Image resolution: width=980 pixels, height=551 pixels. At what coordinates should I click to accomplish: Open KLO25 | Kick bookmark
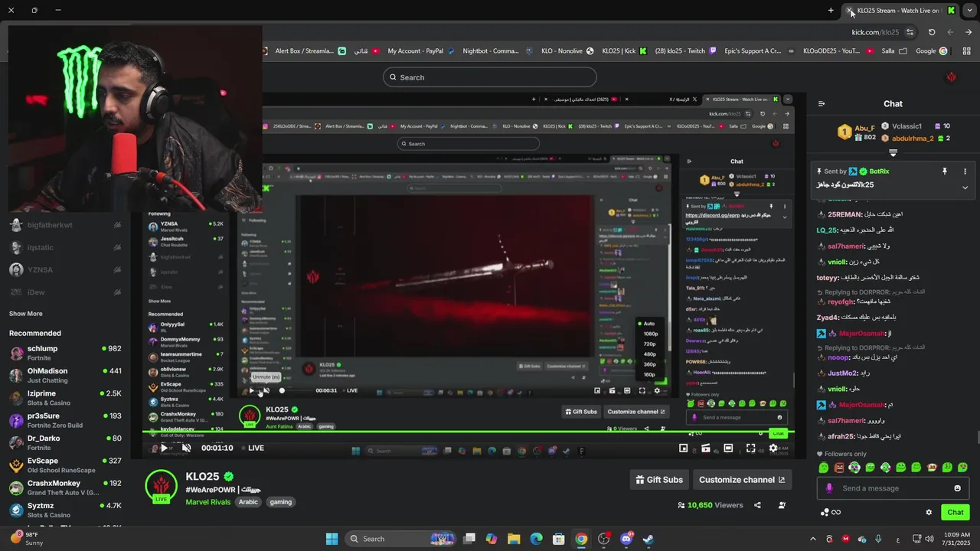click(625, 51)
